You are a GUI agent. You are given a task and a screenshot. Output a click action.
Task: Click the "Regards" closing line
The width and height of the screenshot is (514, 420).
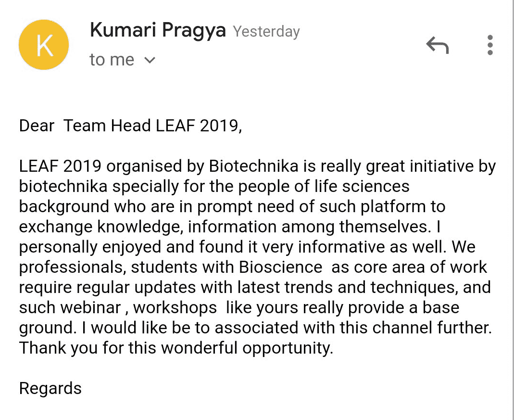click(50, 389)
